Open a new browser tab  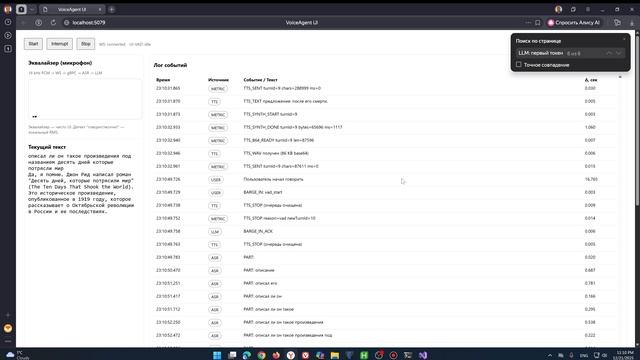click(x=111, y=9)
